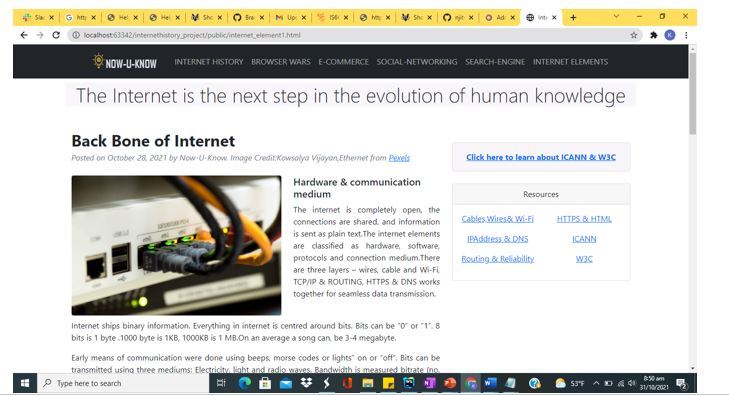Open a new tab with the plus button
Viewport: 729px width, 395px height.
pyautogui.click(x=573, y=17)
